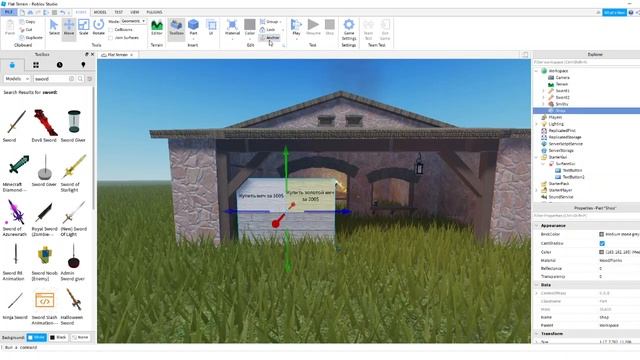Switch to the VIEW ribbon tab
This screenshot has height=360, width=640.
pyautogui.click(x=135, y=12)
